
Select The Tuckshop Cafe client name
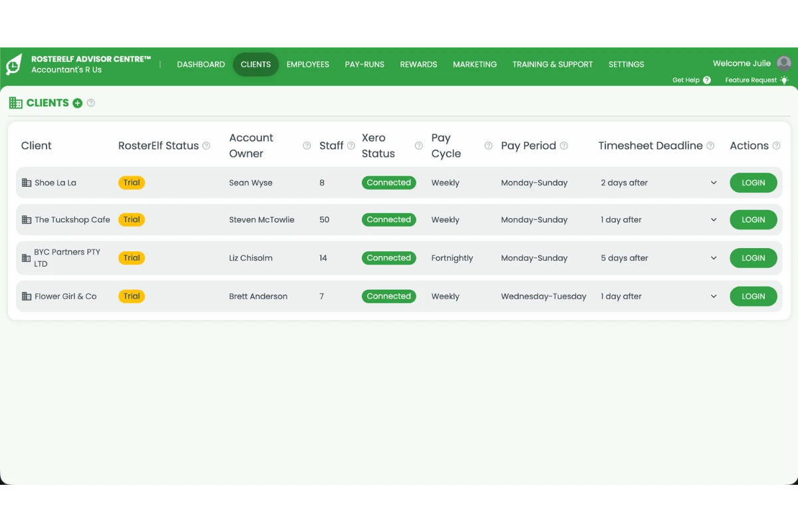72,220
